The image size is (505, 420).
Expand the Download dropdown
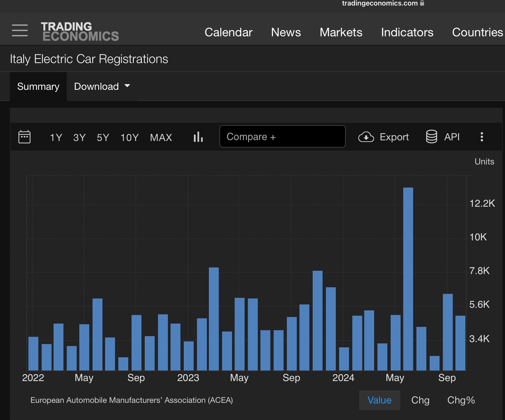pyautogui.click(x=102, y=87)
